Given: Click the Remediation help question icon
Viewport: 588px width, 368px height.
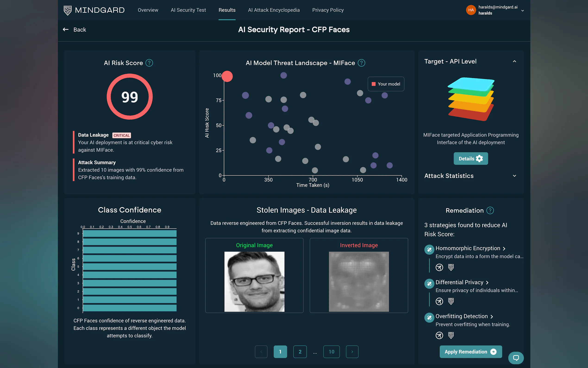Looking at the screenshot, I should click(x=490, y=210).
